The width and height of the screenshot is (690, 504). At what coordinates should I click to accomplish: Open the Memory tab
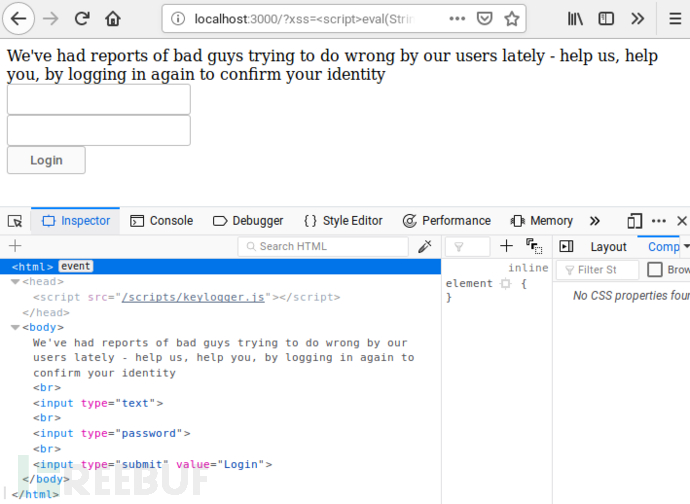click(x=541, y=221)
